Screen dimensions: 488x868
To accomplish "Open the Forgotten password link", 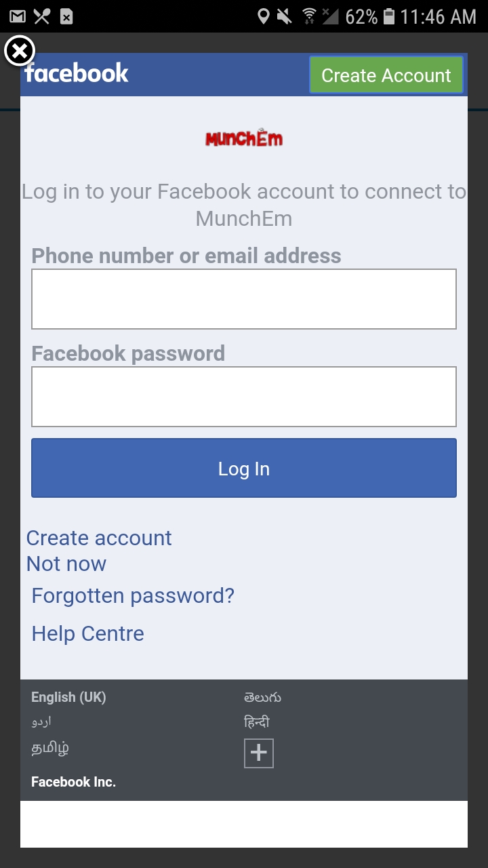I will 133,596.
